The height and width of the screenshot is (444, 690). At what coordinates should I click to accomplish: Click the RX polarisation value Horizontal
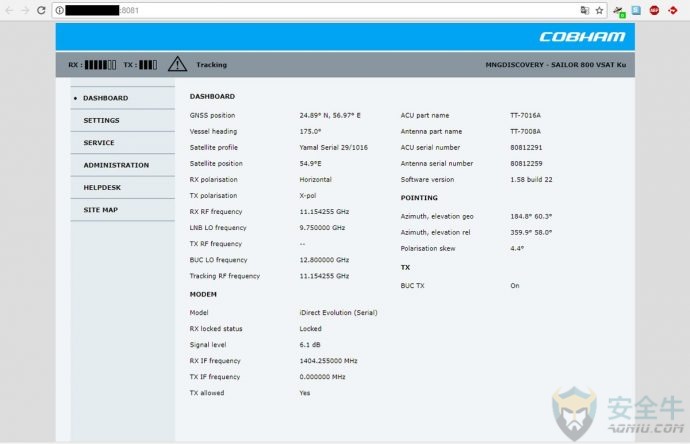click(x=316, y=180)
